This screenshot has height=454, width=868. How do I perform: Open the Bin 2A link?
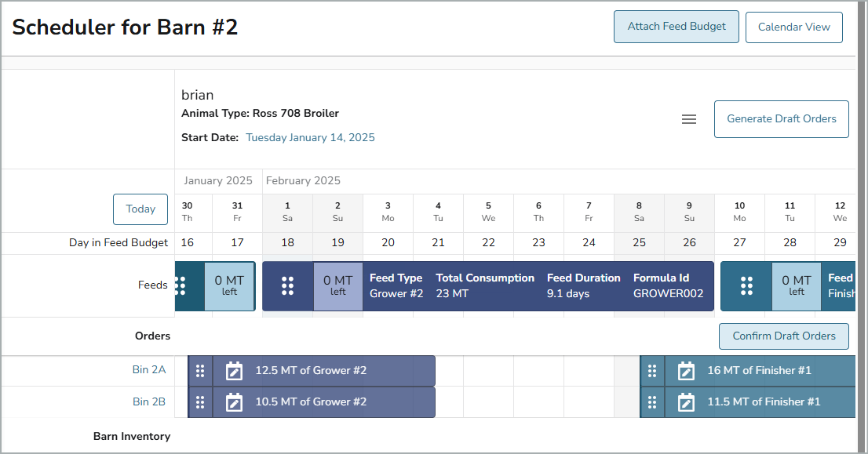pyautogui.click(x=149, y=369)
